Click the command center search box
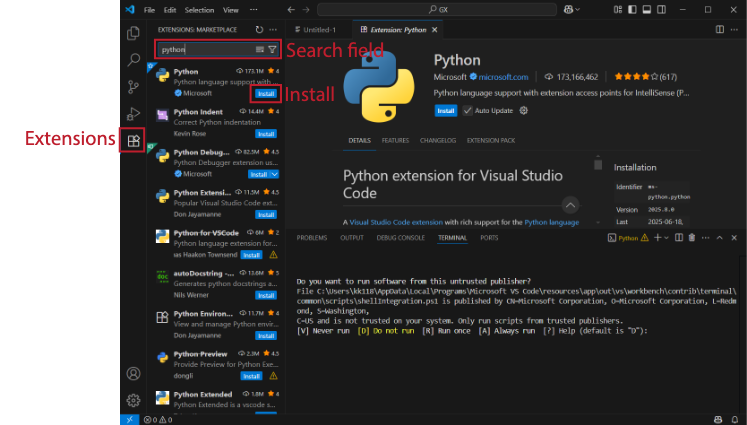This screenshot has height=425, width=747. click(437, 10)
